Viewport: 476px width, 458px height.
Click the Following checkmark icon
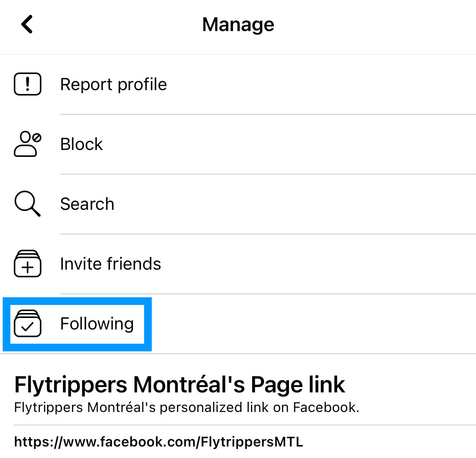point(28,323)
